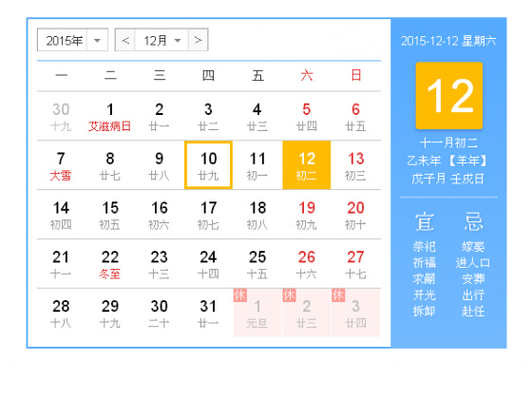Click the 休 badge on January 3
The image size is (532, 399).
click(338, 295)
